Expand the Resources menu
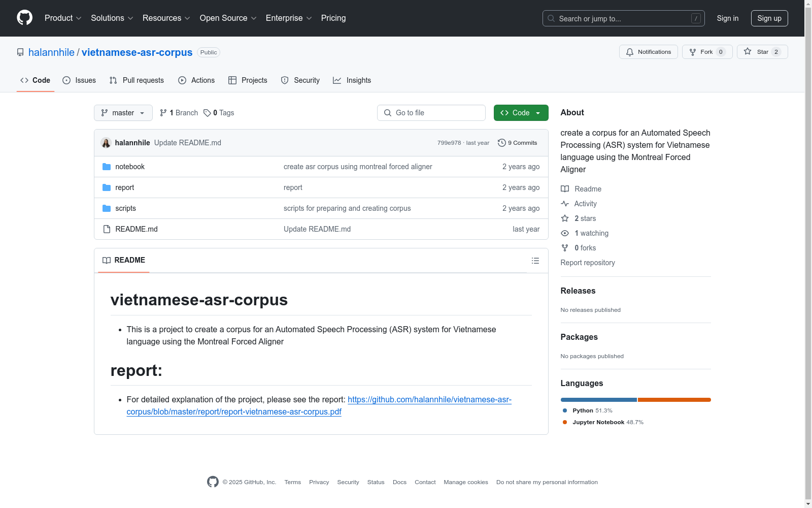812x508 pixels. pyautogui.click(x=166, y=18)
